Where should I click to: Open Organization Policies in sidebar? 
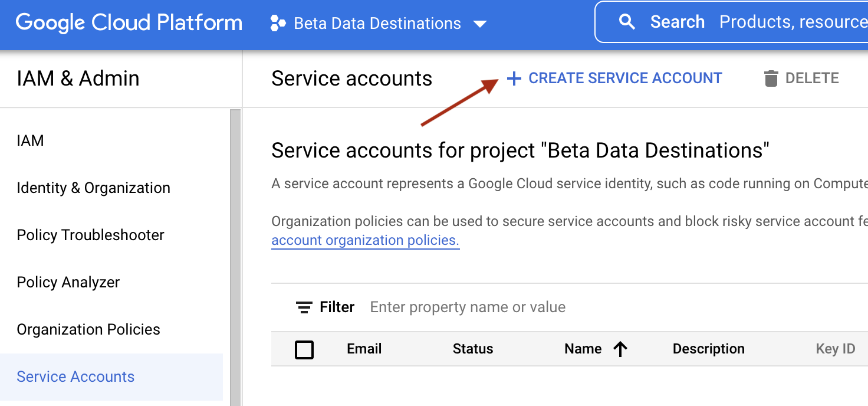click(88, 329)
